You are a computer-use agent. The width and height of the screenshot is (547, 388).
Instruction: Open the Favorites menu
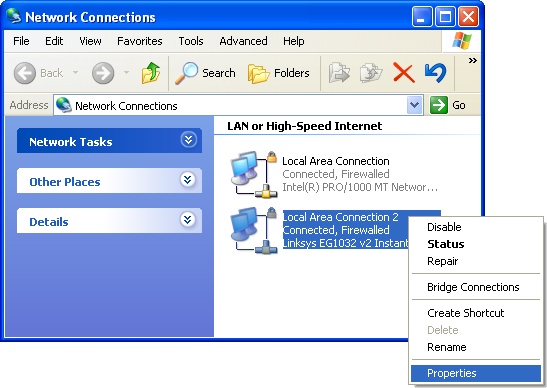[140, 41]
